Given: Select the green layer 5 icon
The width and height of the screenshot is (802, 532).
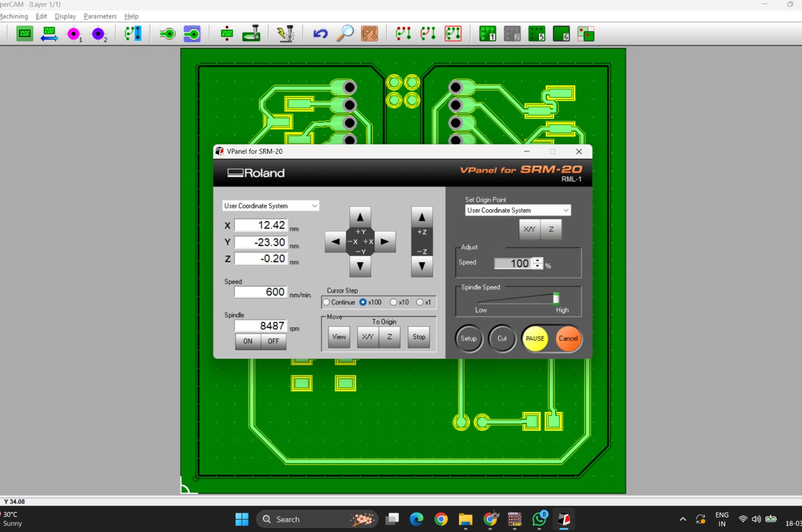Looking at the screenshot, I should (x=537, y=34).
